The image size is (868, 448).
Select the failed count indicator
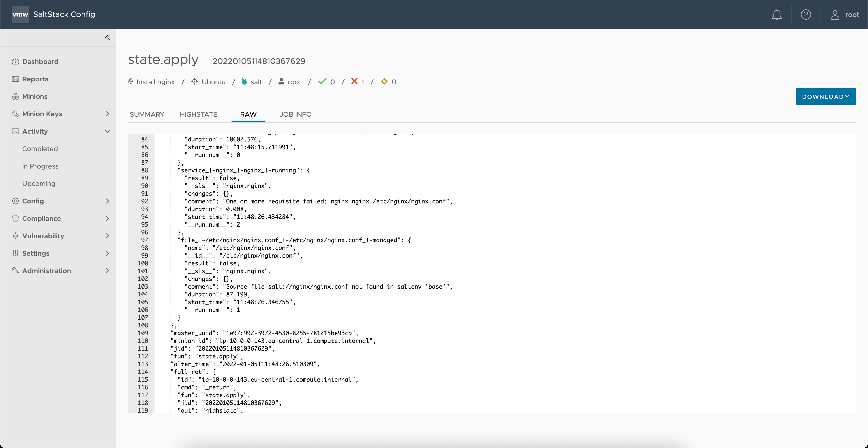[x=357, y=82]
